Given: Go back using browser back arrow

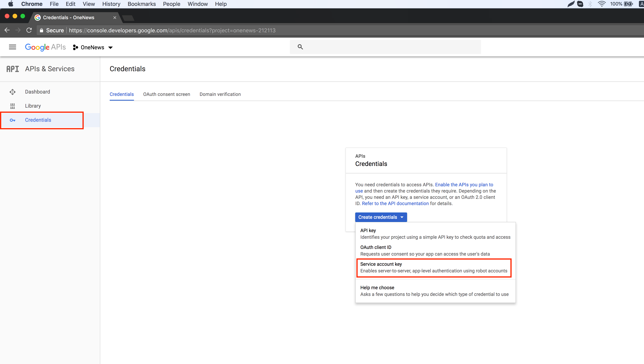Looking at the screenshot, I should [x=7, y=30].
